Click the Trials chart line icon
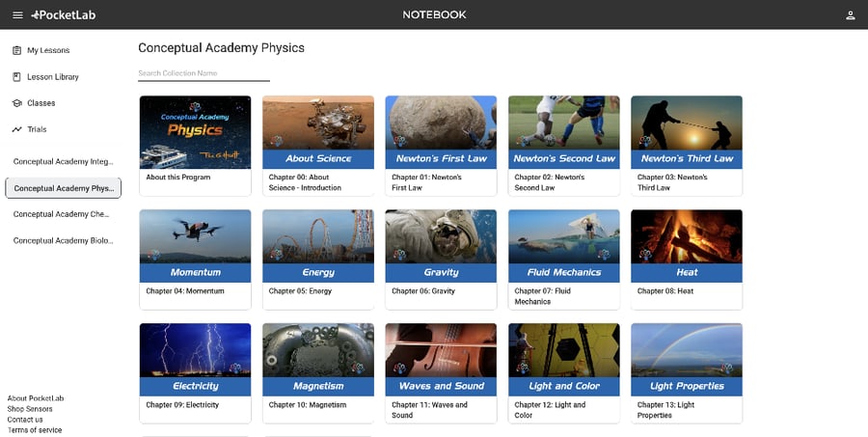 16,129
